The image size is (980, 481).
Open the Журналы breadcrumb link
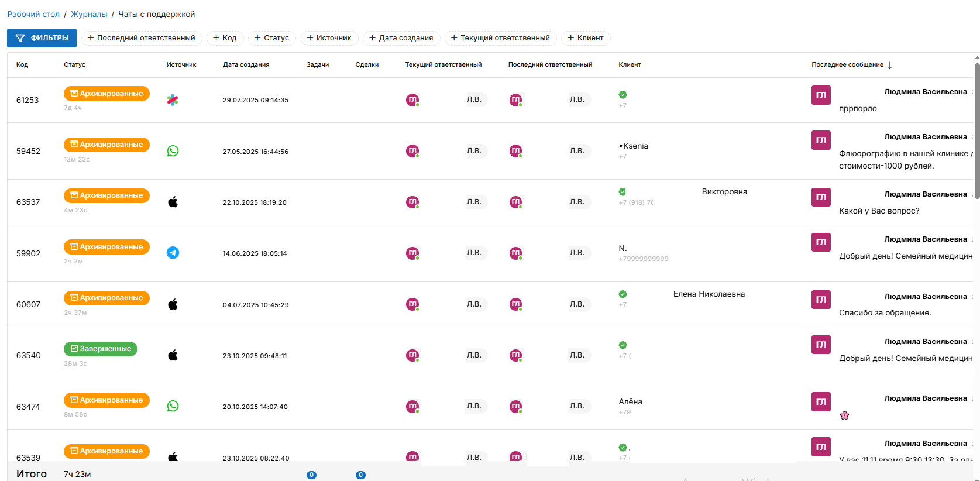pos(89,14)
